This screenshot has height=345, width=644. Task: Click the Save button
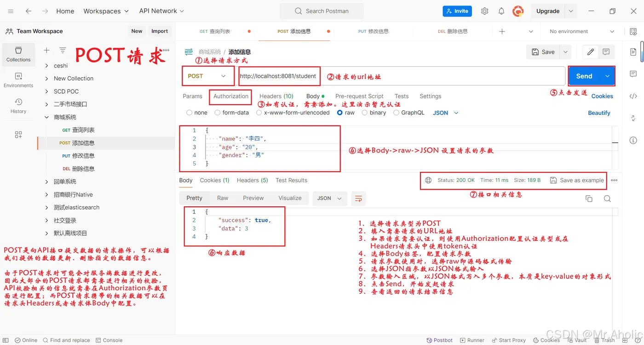543,52
